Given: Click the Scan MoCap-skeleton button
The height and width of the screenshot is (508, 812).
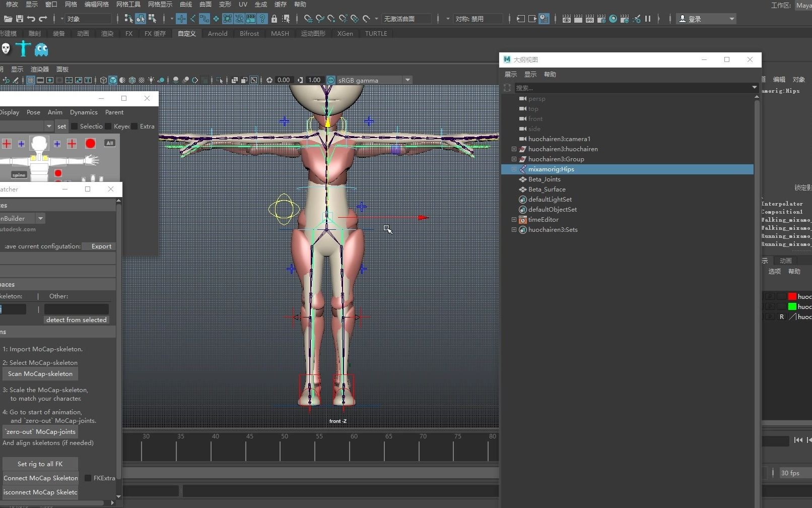Looking at the screenshot, I should (40, 374).
